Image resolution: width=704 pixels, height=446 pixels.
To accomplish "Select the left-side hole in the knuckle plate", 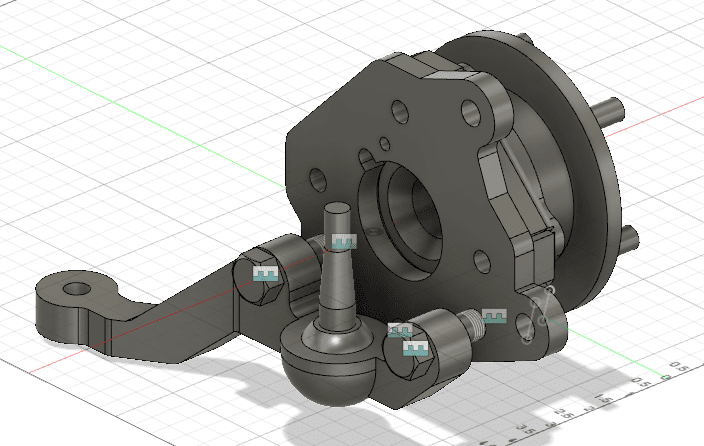I will pos(318,180).
